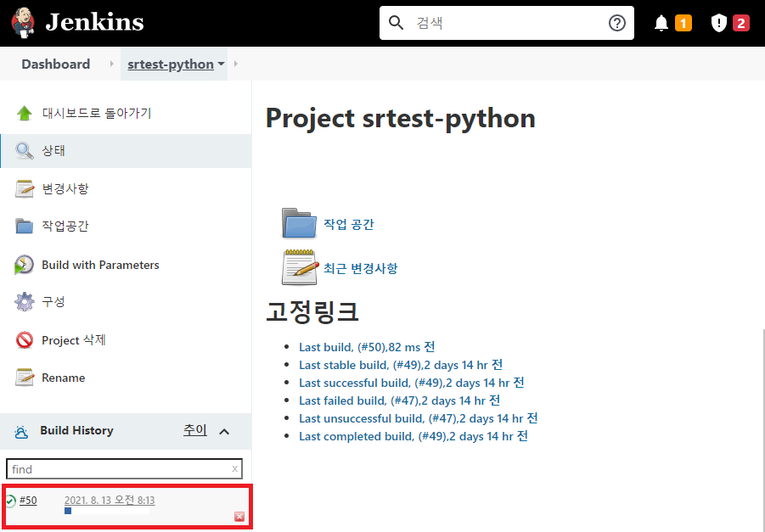Select Rename in the sidebar
Screen dimensions: 765x532
tap(64, 378)
